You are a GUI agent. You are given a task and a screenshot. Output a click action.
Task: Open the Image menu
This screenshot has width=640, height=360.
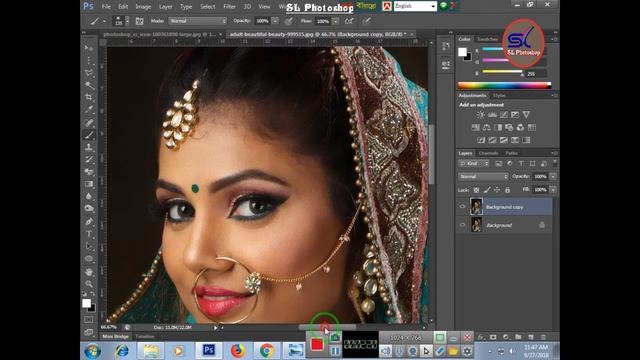tap(143, 7)
